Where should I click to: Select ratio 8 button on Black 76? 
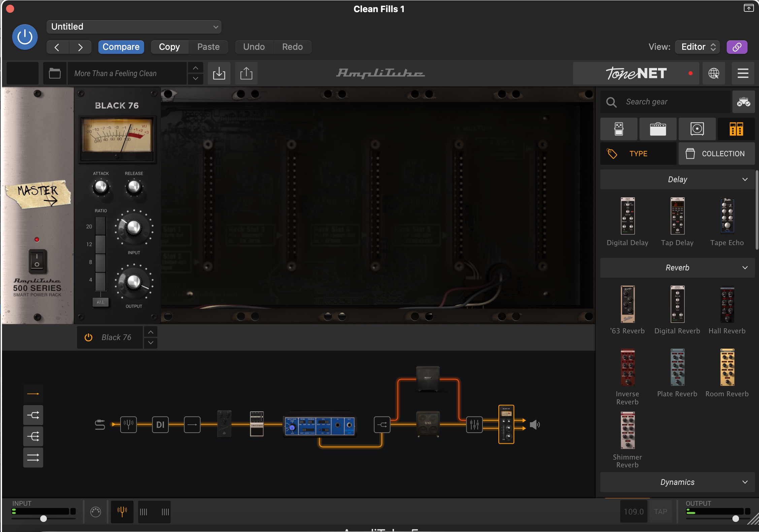click(101, 262)
